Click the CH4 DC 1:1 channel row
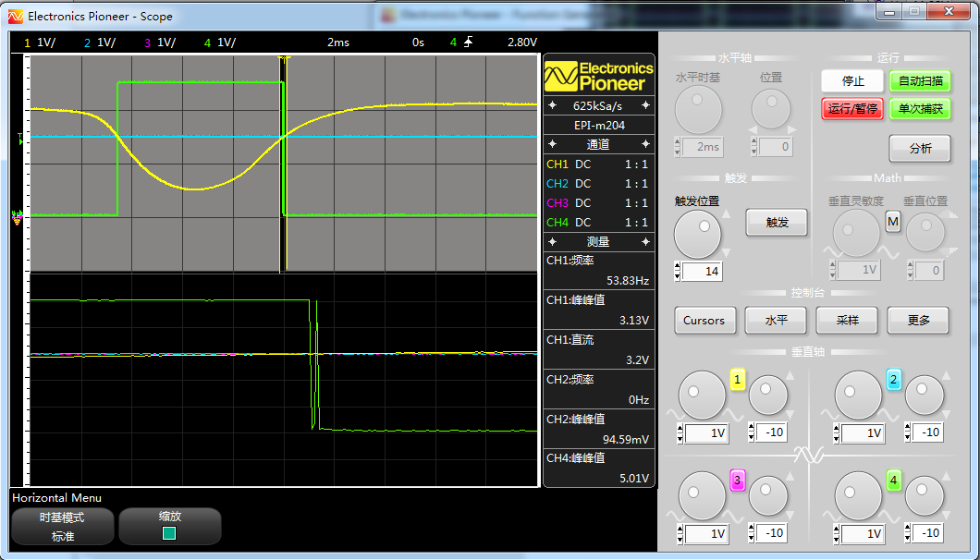This screenshot has height=560, width=980. (x=599, y=222)
